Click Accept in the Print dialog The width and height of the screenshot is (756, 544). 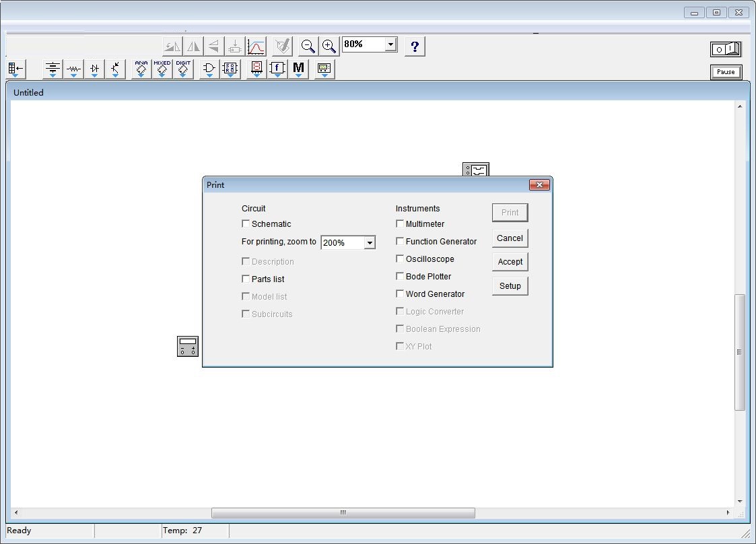tap(510, 262)
